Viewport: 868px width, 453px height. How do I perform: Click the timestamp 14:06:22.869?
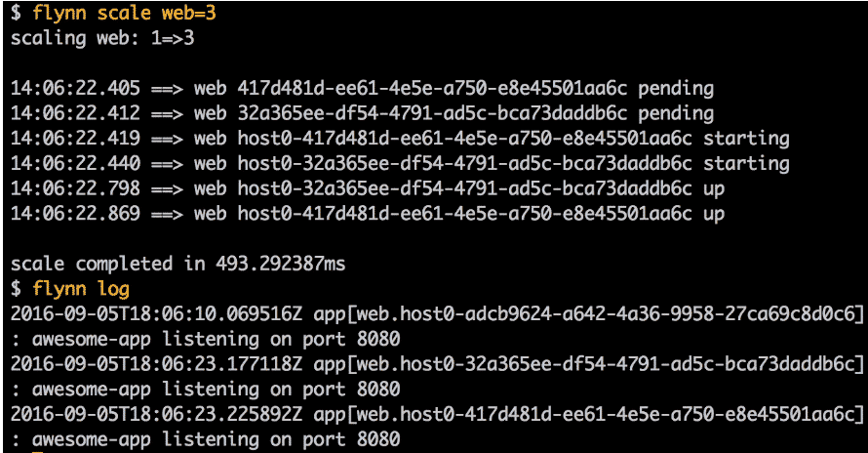pyautogui.click(x=74, y=214)
